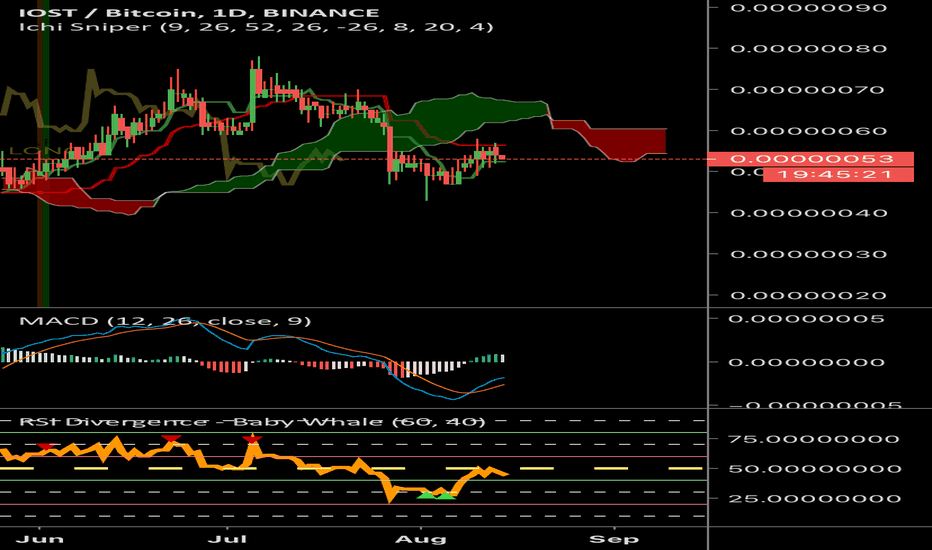Select the Jun label on time axis
Viewport: 932px width, 550px height.
[x=39, y=539]
